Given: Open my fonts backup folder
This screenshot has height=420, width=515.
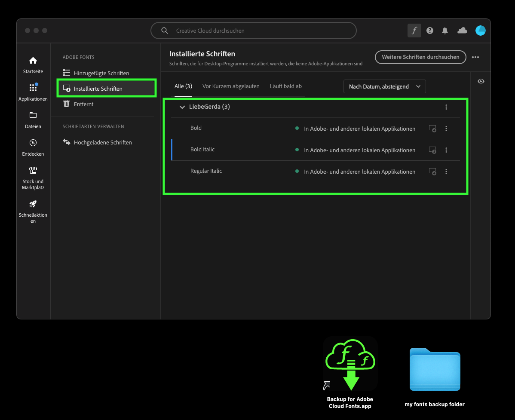Looking at the screenshot, I should point(435,369).
